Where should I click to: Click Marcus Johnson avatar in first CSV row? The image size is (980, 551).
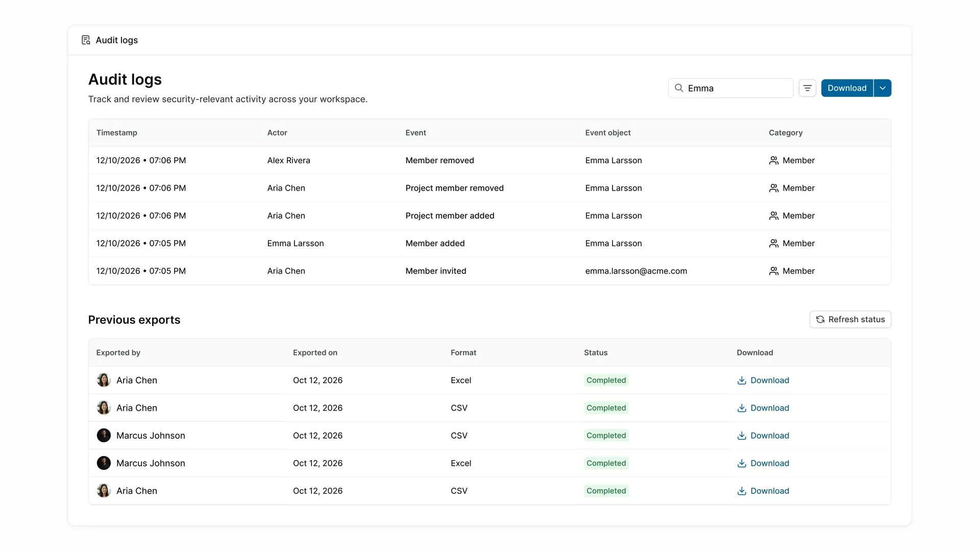(104, 435)
